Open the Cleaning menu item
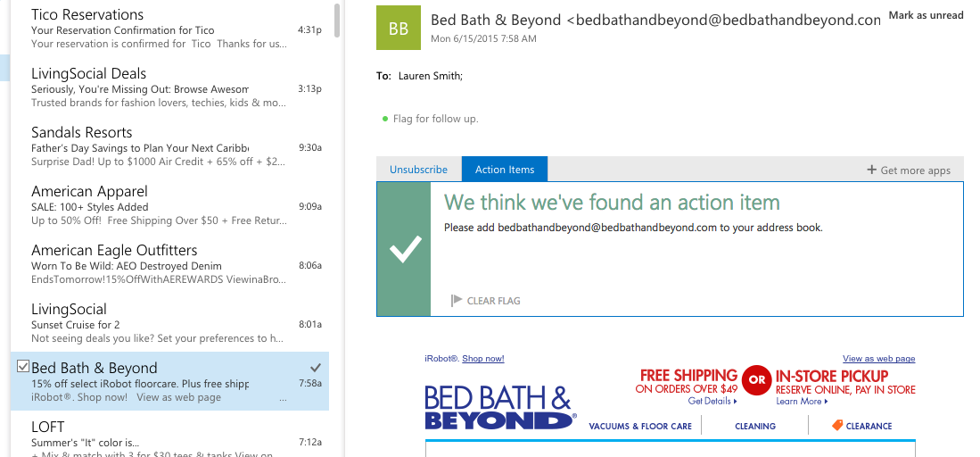 (x=755, y=427)
